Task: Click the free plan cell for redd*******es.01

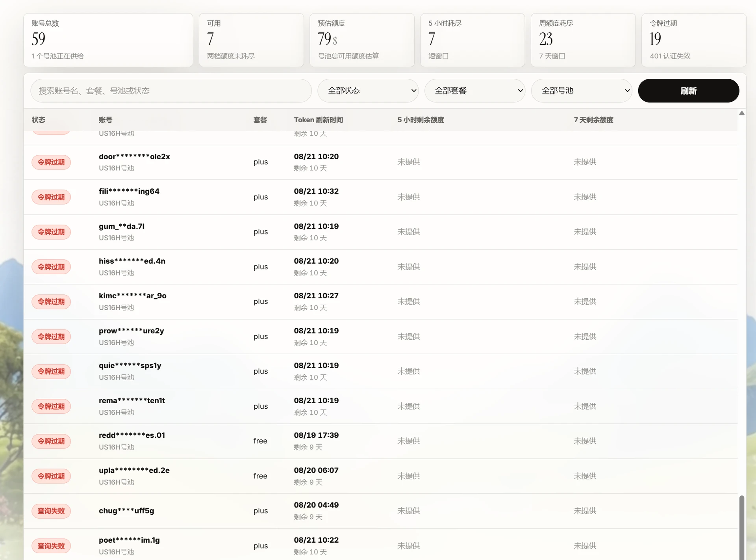Action: [260, 441]
